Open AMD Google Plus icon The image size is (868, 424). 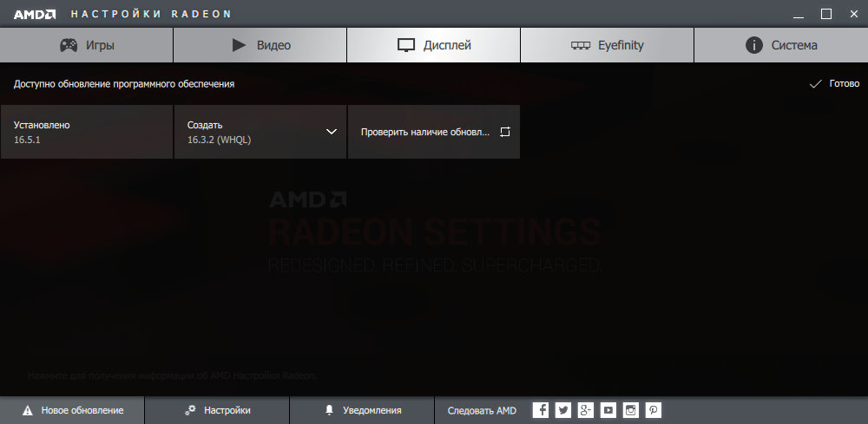[586, 409]
